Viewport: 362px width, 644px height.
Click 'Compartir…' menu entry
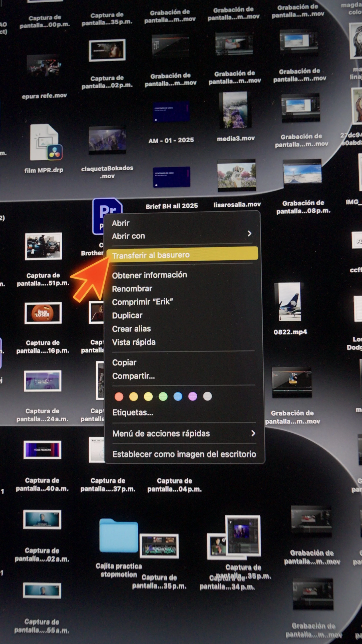tap(133, 376)
